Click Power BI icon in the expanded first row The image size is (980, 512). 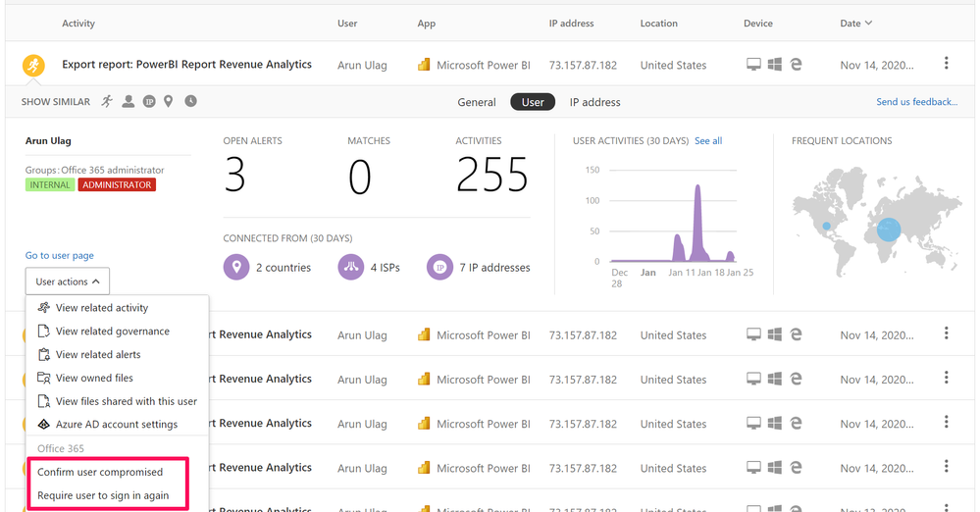click(424, 65)
